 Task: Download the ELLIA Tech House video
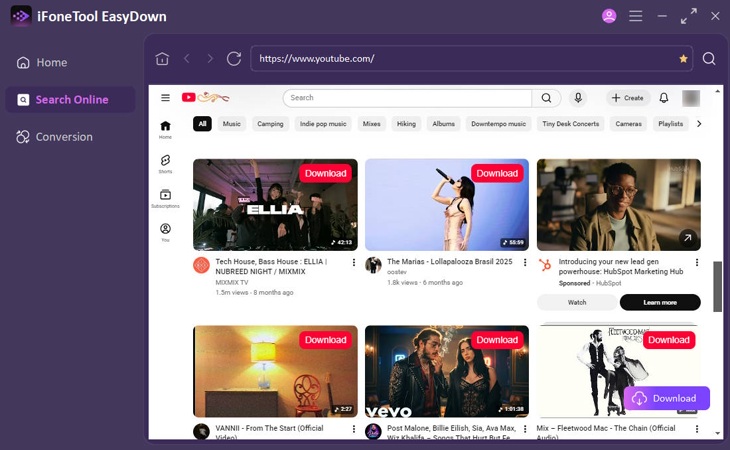click(x=325, y=174)
